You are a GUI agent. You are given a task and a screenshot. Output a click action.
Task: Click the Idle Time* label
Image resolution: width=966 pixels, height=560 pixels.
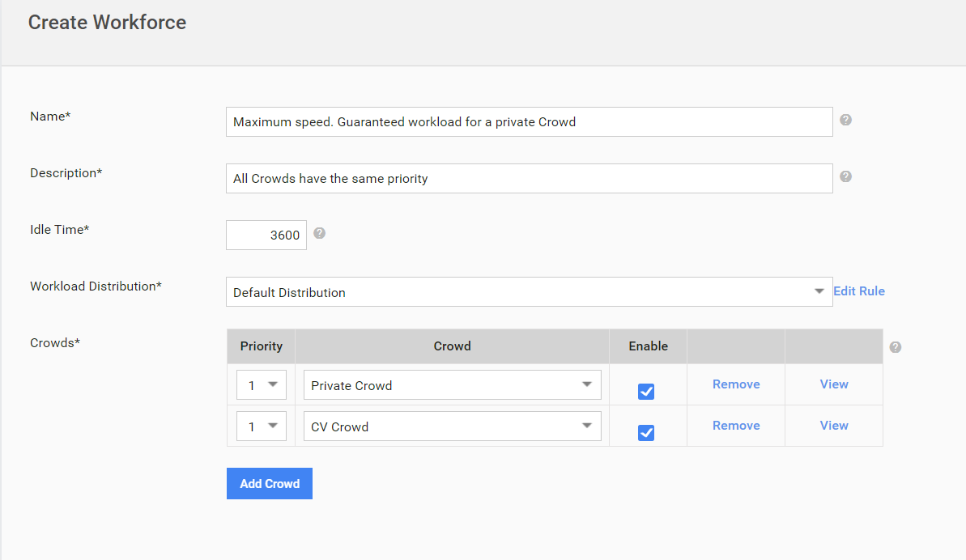click(60, 230)
